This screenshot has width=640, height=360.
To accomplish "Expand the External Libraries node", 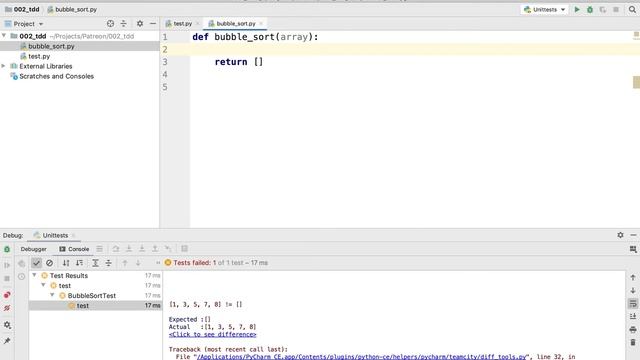I will [x=4, y=66].
